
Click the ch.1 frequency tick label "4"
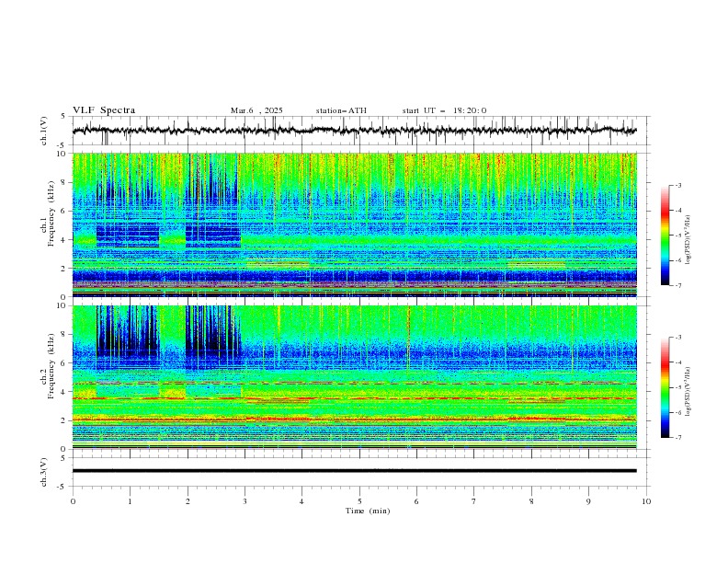click(x=65, y=240)
